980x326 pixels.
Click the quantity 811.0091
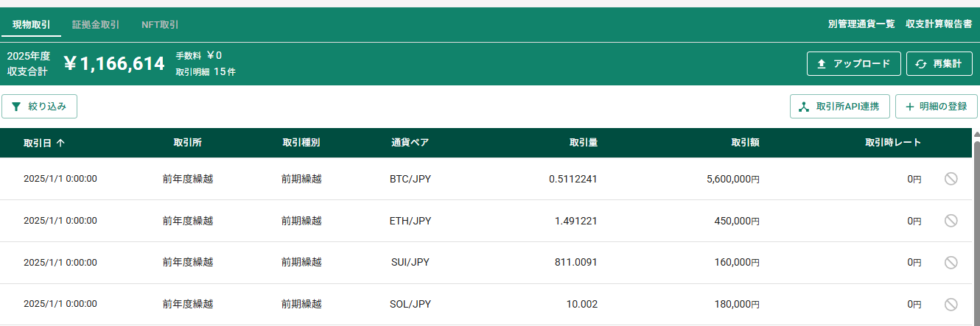(x=576, y=262)
